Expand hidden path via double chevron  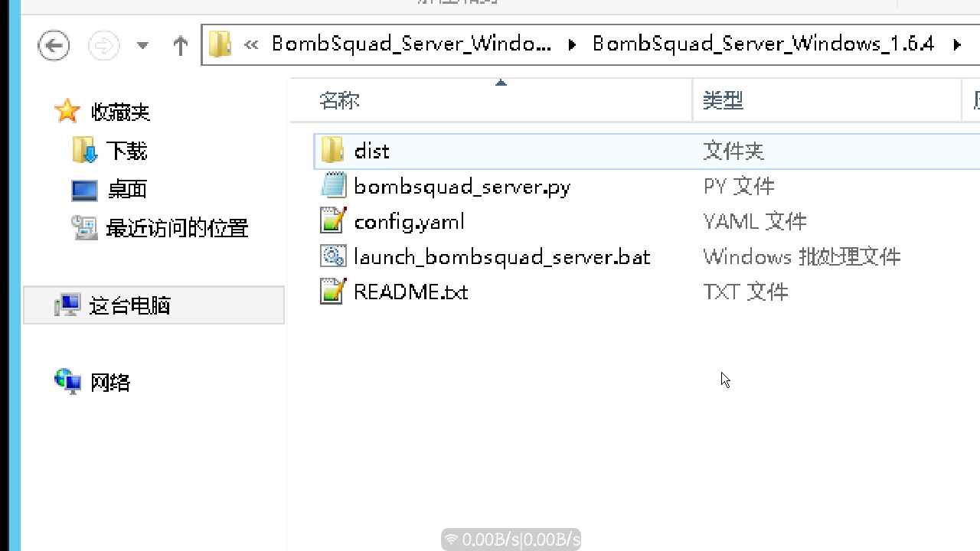click(x=250, y=44)
